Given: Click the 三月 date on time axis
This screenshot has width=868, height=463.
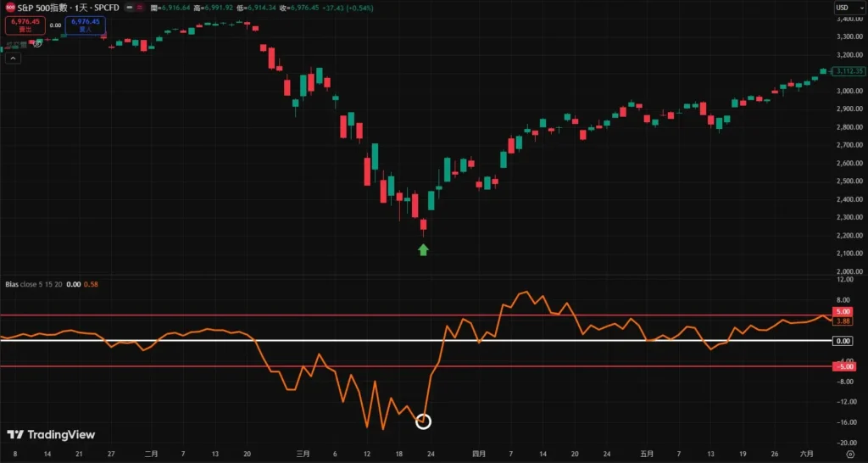Looking at the screenshot, I should point(303,454).
